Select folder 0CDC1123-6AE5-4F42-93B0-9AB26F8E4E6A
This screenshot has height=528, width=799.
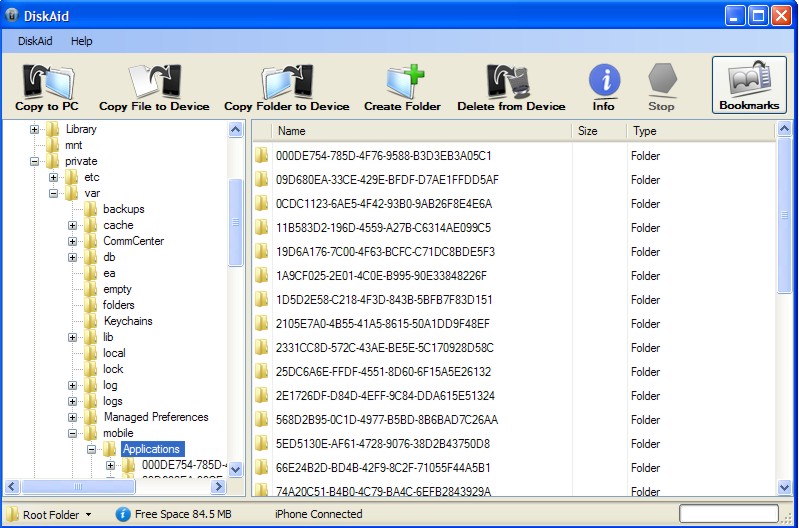click(x=384, y=204)
